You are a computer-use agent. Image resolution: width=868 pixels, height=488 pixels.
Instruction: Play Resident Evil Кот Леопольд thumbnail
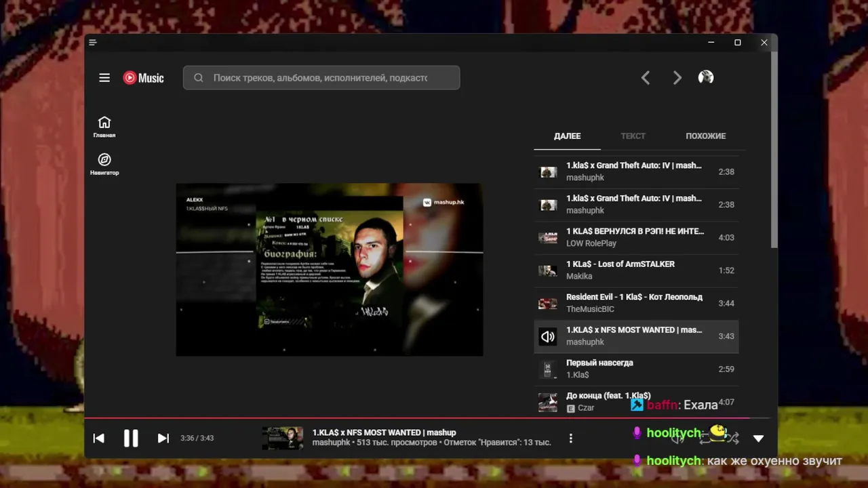click(548, 304)
